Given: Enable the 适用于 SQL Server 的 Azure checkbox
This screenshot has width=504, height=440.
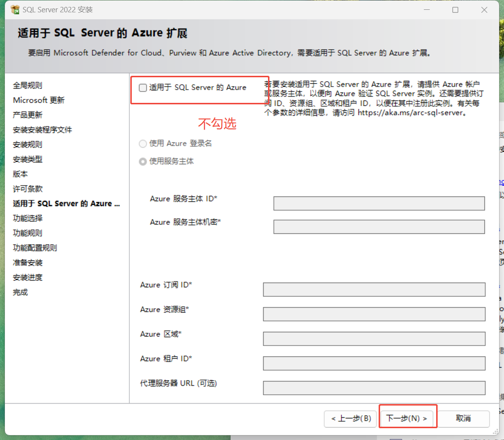Looking at the screenshot, I should [142, 87].
